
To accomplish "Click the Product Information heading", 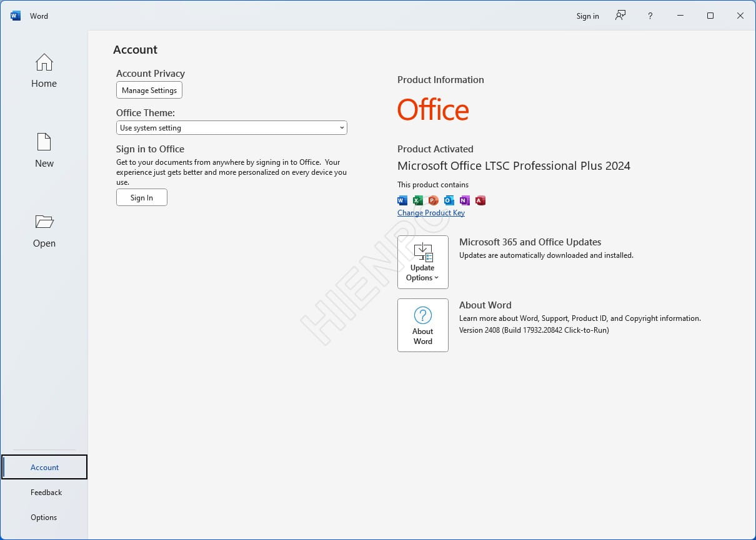I will pyautogui.click(x=440, y=80).
